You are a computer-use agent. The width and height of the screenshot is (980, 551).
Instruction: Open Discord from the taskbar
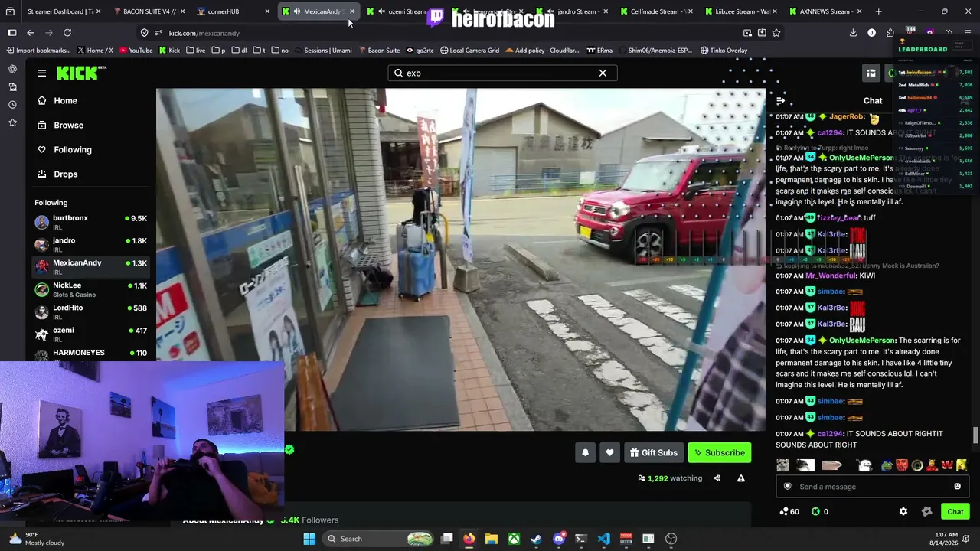coord(558,539)
